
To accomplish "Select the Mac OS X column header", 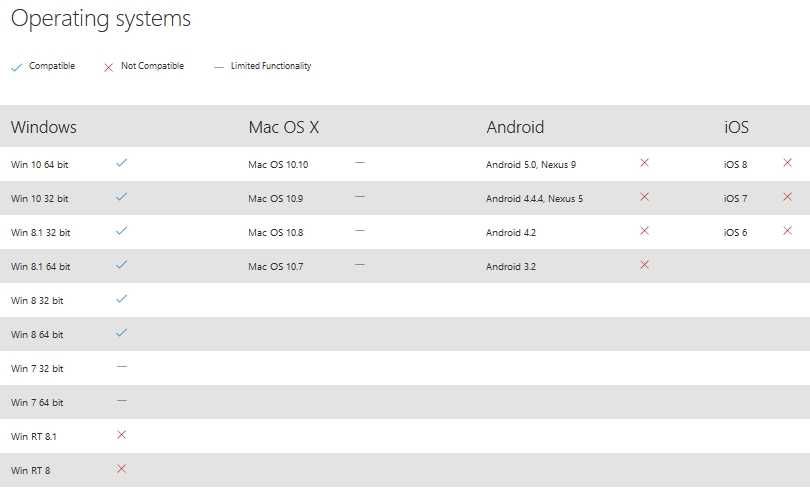I will pos(283,127).
